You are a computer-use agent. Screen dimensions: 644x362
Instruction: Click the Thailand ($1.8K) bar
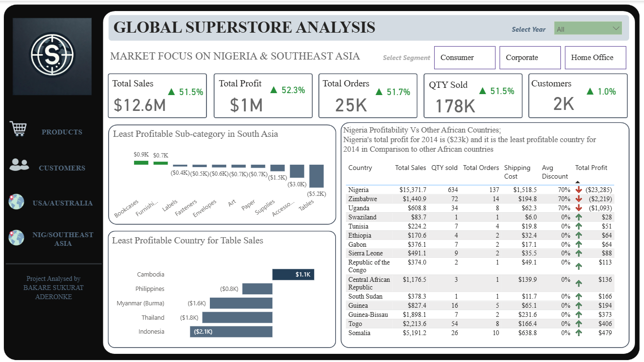click(237, 317)
